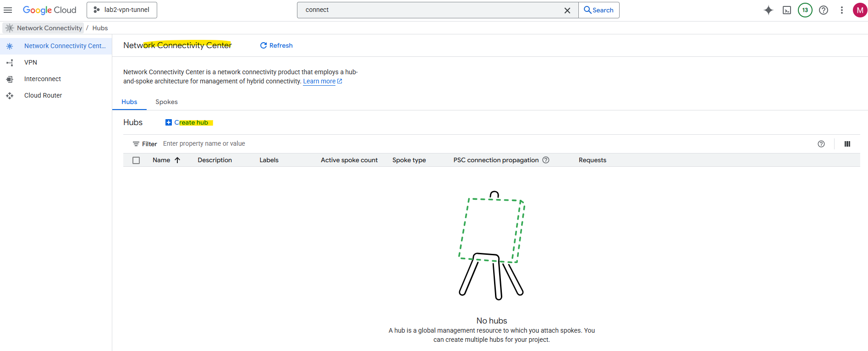Open column display options icon
Viewport: 868px width, 351px height.
click(847, 144)
